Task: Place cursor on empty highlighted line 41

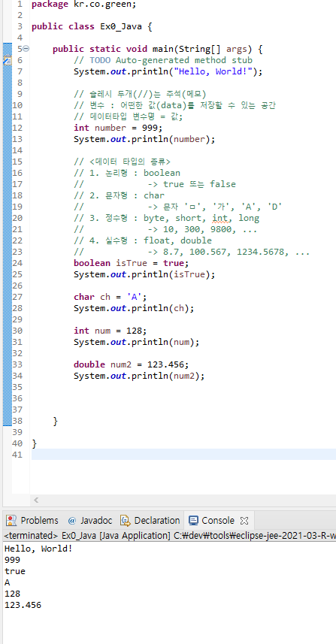Action: 183,454
